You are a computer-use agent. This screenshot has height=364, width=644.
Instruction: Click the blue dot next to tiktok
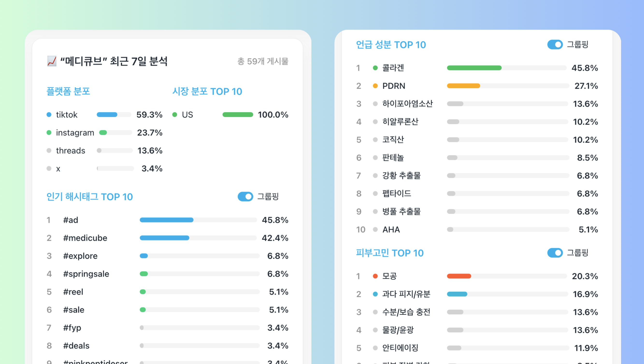coord(49,115)
